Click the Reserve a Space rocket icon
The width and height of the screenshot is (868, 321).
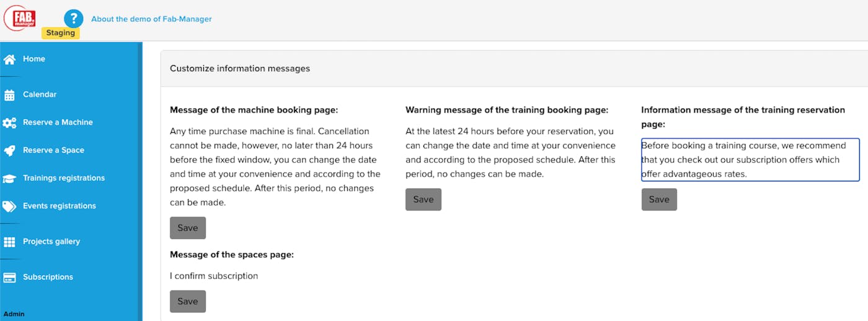tap(9, 150)
